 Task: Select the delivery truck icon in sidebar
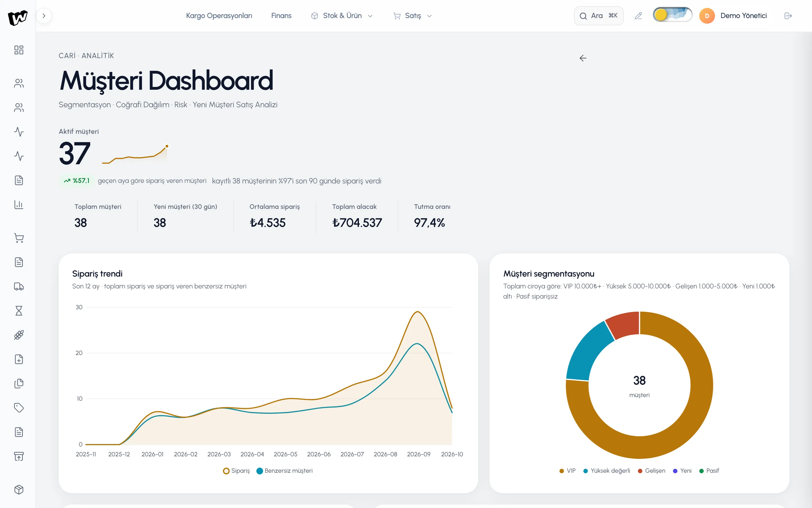tap(19, 286)
